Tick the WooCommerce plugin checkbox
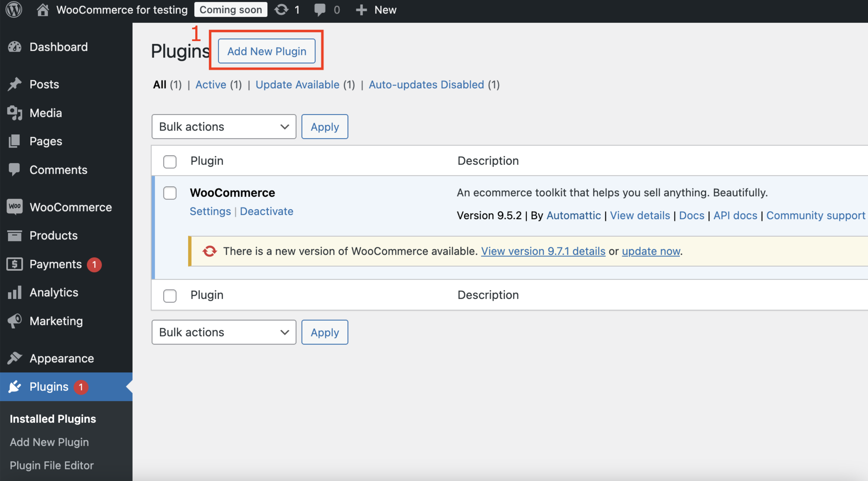Image resolution: width=868 pixels, height=481 pixels. coord(170,193)
